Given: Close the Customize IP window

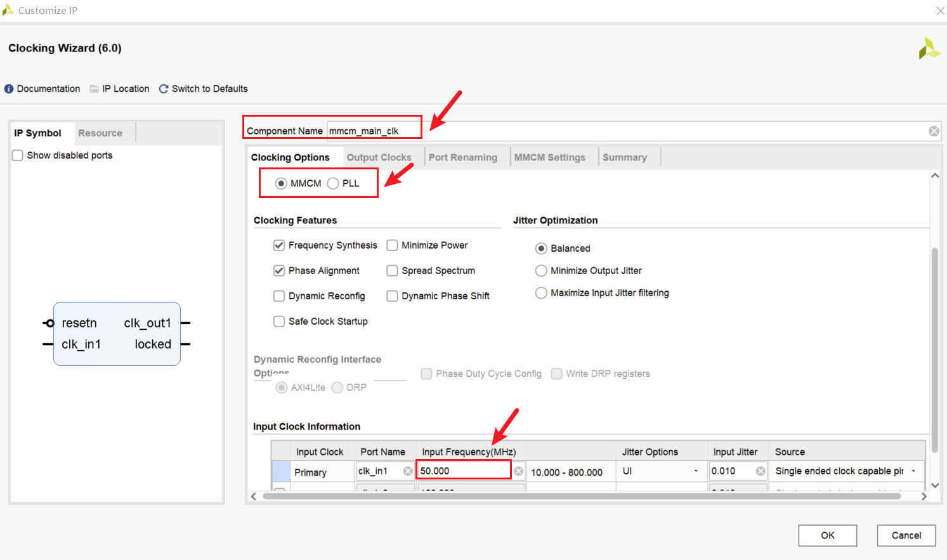Looking at the screenshot, I should pos(940,11).
